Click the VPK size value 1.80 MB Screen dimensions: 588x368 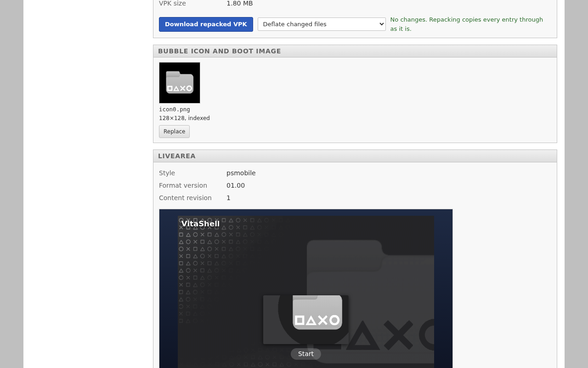click(240, 3)
